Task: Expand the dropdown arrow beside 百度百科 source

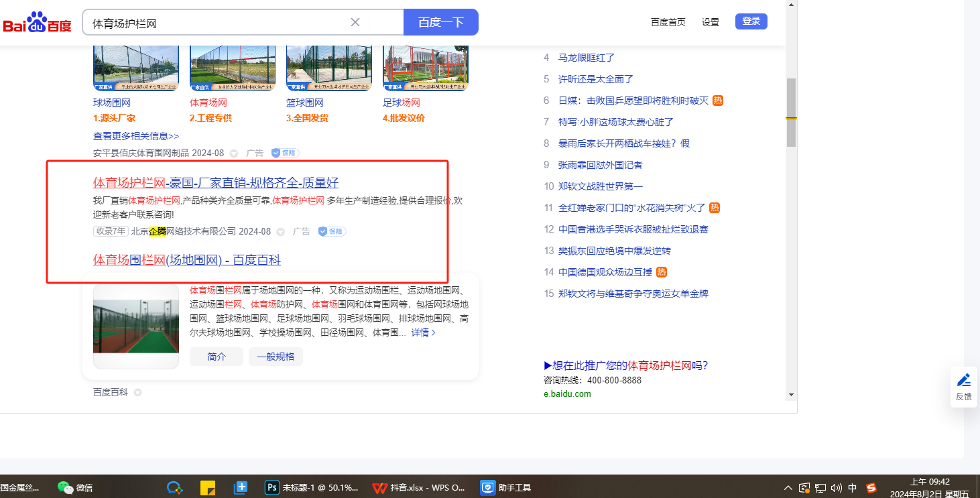Action: [137, 392]
